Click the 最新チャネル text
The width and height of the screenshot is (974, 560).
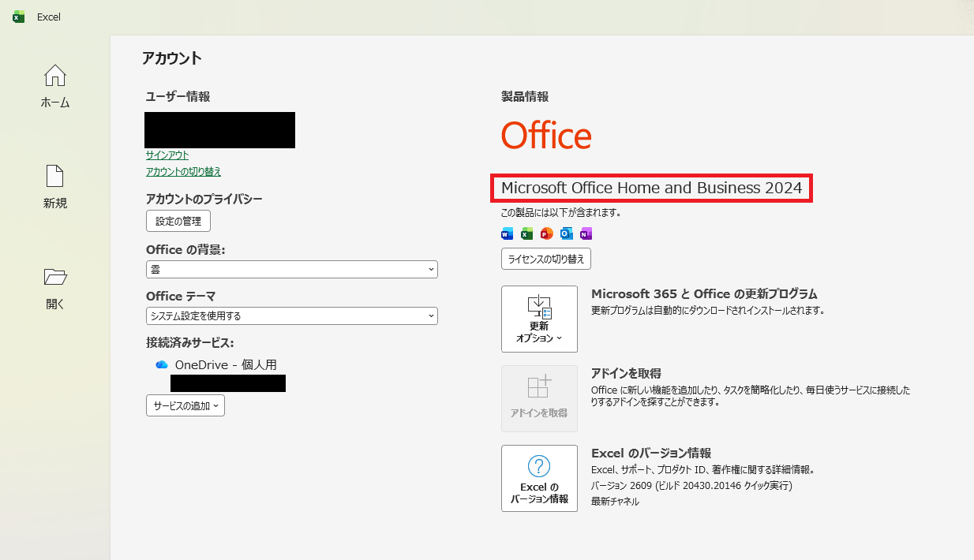[615, 501]
